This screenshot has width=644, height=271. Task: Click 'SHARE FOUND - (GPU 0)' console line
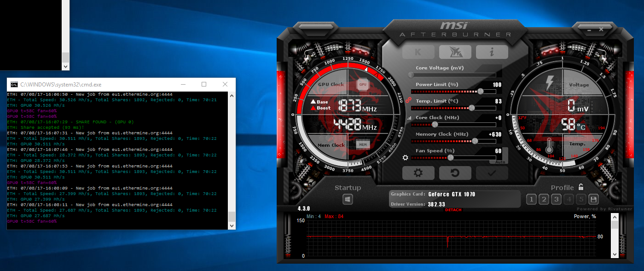point(70,122)
